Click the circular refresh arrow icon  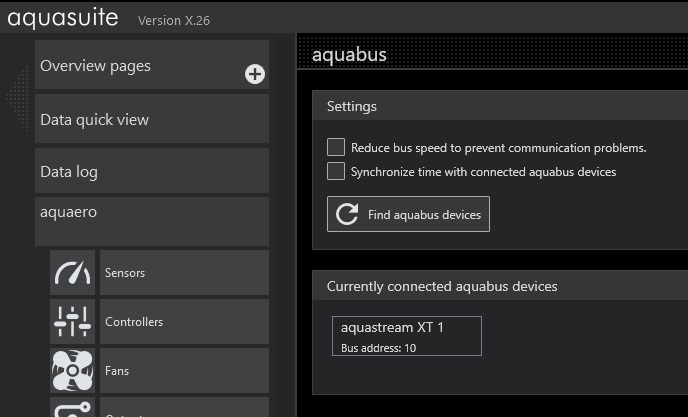click(347, 214)
